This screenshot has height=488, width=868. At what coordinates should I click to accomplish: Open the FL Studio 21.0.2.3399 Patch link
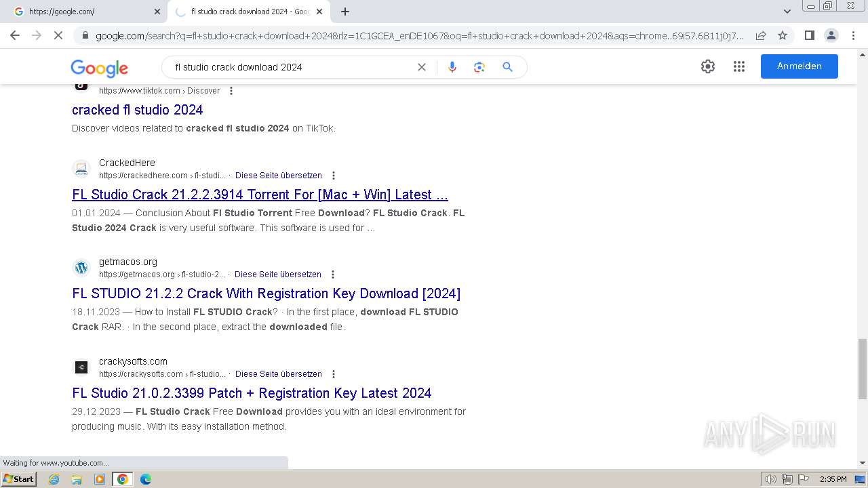click(x=252, y=393)
